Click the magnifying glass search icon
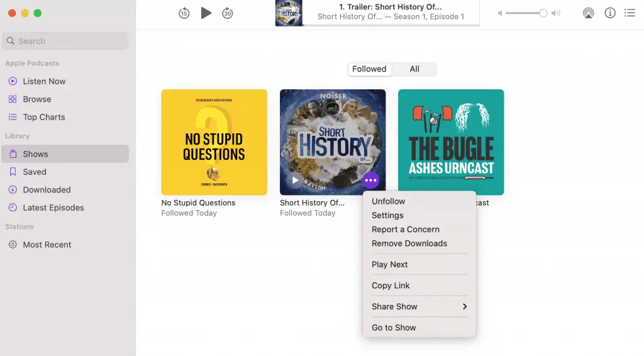Image resolution: width=644 pixels, height=356 pixels. 11,41
